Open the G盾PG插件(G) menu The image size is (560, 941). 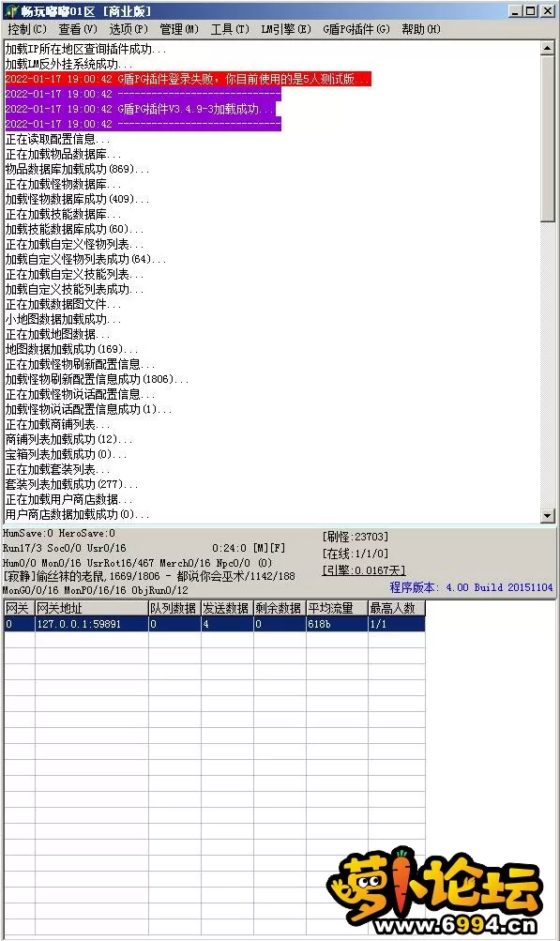(356, 29)
